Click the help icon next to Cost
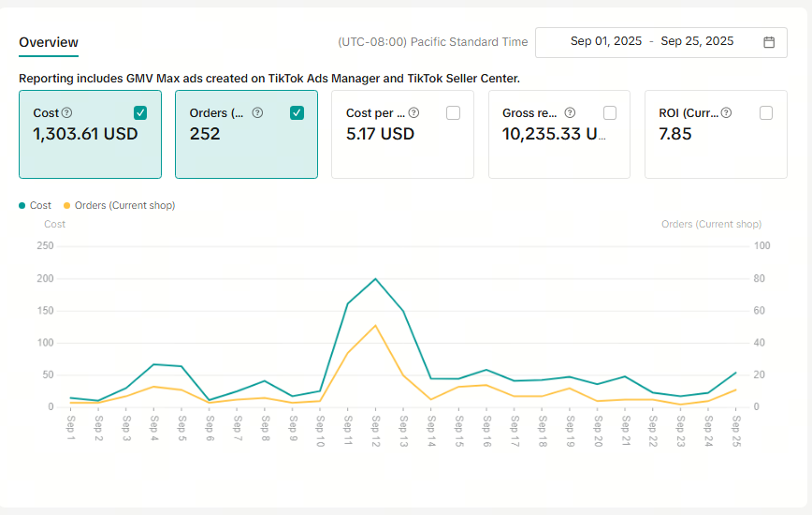Screen dimensions: 812x515 click(x=66, y=112)
